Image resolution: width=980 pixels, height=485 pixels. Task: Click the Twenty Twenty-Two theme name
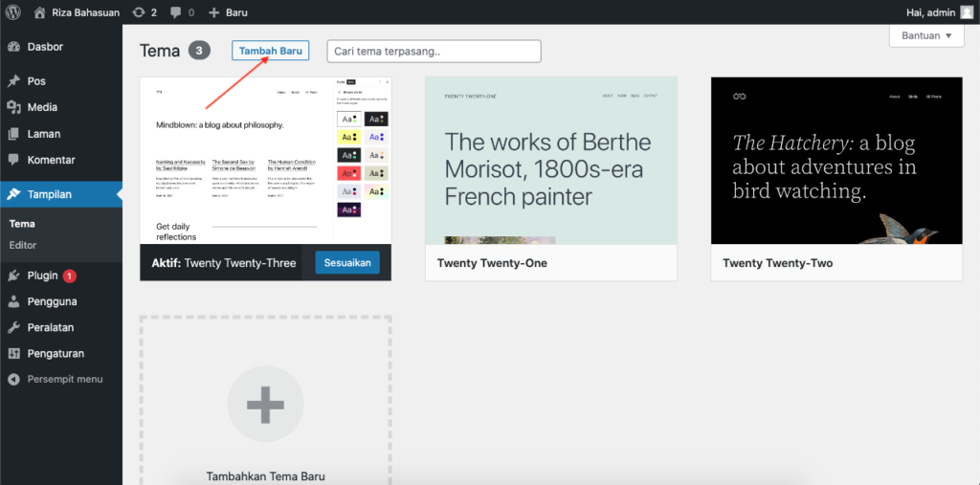(x=777, y=263)
